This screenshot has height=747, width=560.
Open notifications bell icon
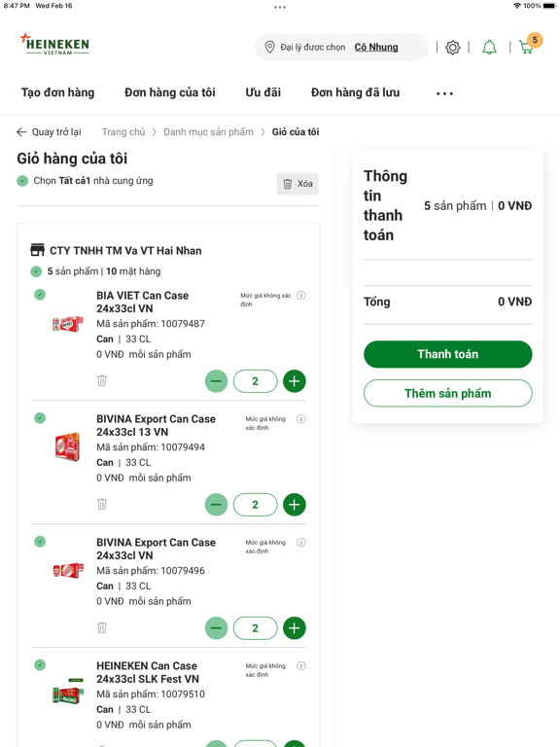(489, 47)
